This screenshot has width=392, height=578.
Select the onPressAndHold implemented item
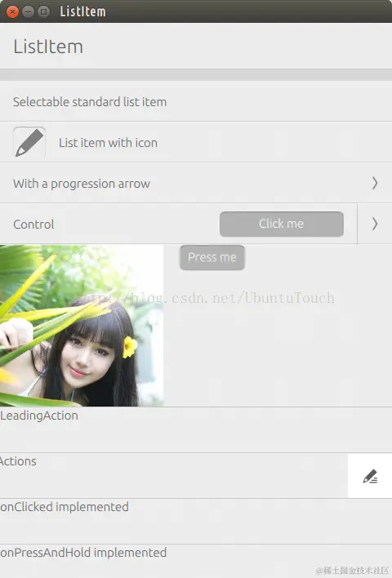click(196, 561)
